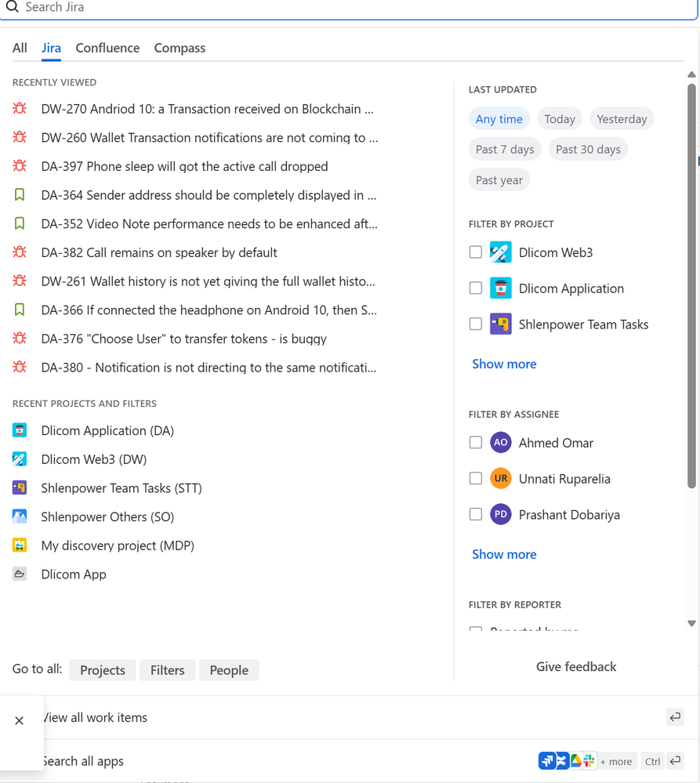
Task: Close the popup with the X button
Action: [x=19, y=720]
